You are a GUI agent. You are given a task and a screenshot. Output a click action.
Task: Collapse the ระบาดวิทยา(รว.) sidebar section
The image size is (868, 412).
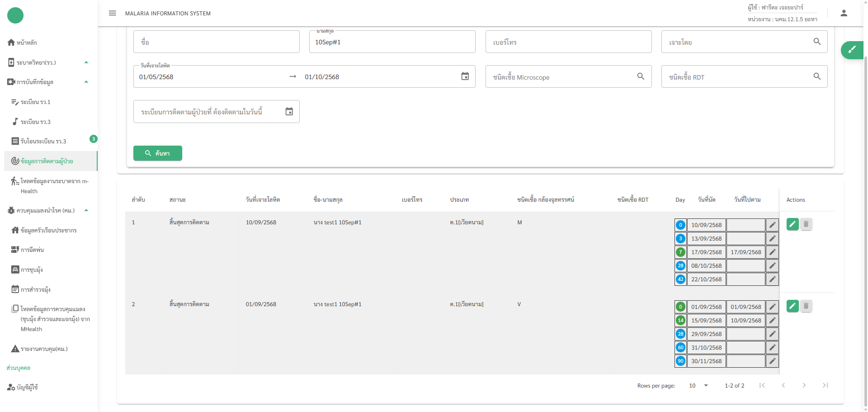tap(86, 62)
